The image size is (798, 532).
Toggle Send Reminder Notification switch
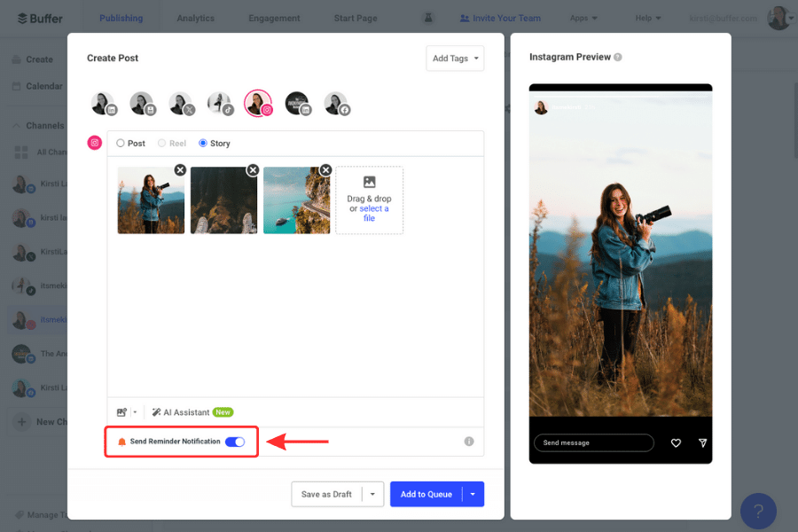pos(235,442)
